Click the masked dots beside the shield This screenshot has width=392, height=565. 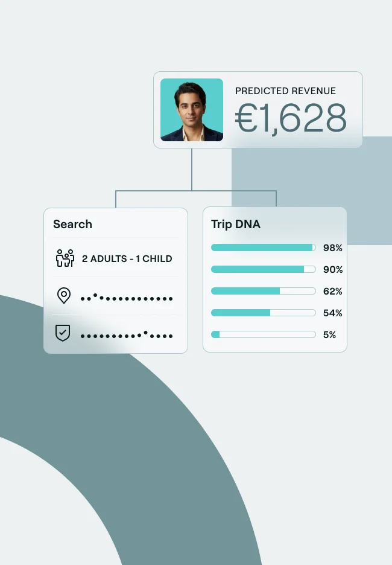point(127,335)
